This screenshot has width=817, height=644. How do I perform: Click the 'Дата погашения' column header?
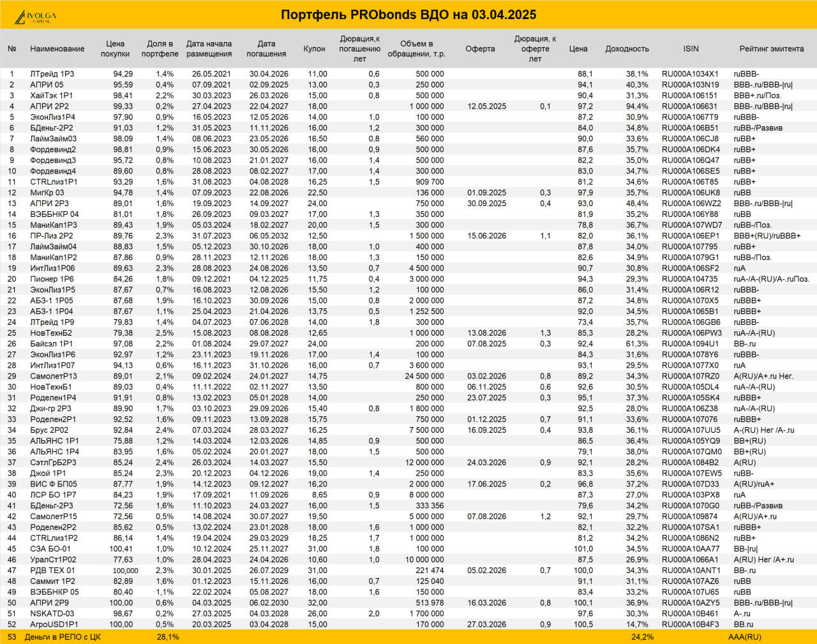tap(266, 49)
